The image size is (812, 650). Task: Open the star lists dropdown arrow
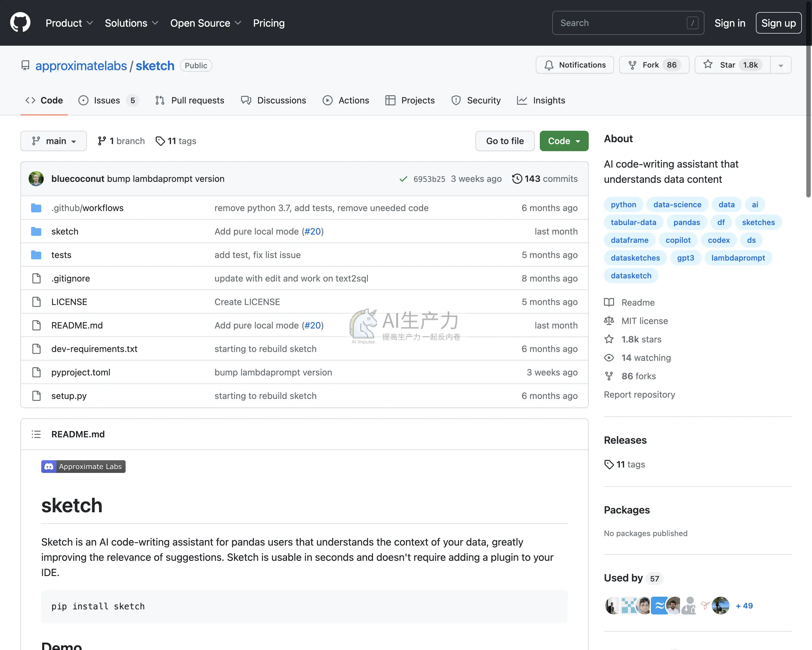click(x=781, y=65)
